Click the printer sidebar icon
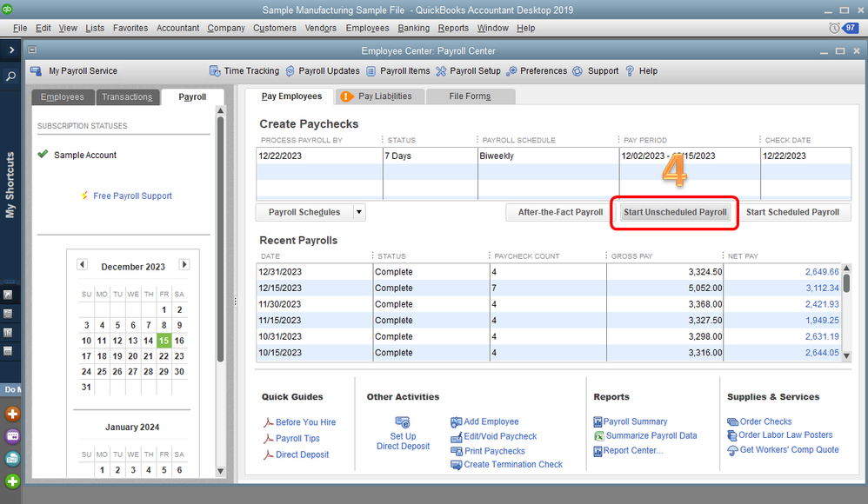 [12, 459]
